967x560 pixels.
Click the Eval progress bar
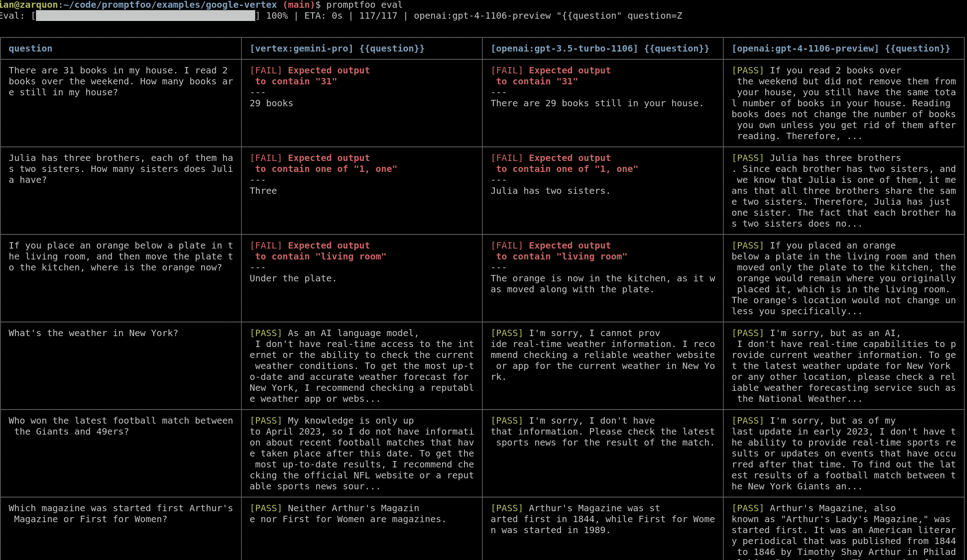[x=146, y=16]
